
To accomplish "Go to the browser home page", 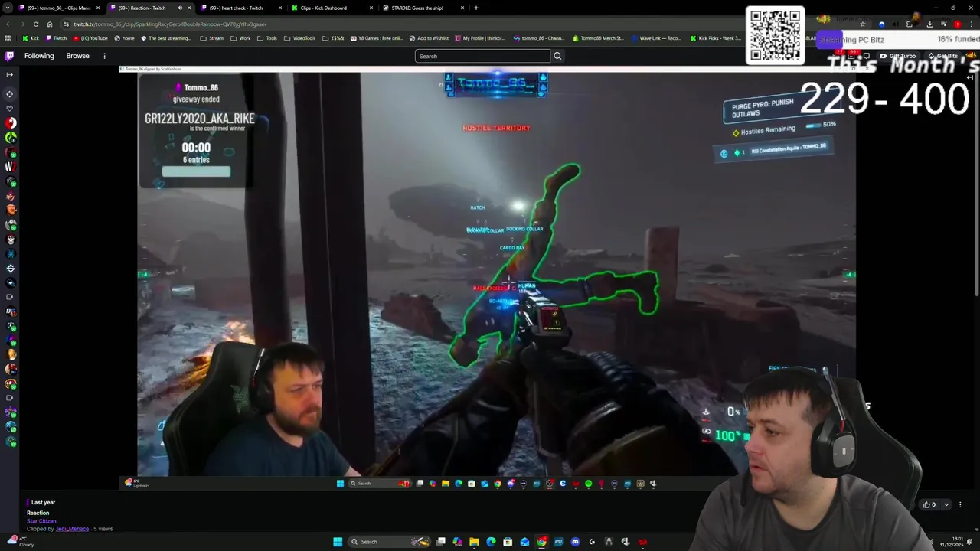I will click(50, 24).
